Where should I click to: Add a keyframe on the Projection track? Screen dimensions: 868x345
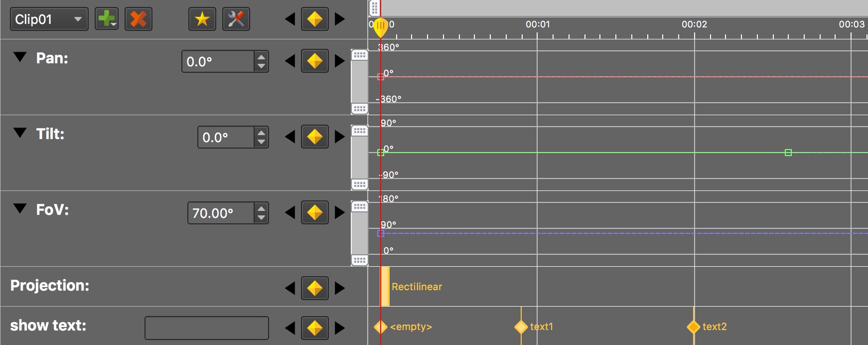pyautogui.click(x=314, y=288)
